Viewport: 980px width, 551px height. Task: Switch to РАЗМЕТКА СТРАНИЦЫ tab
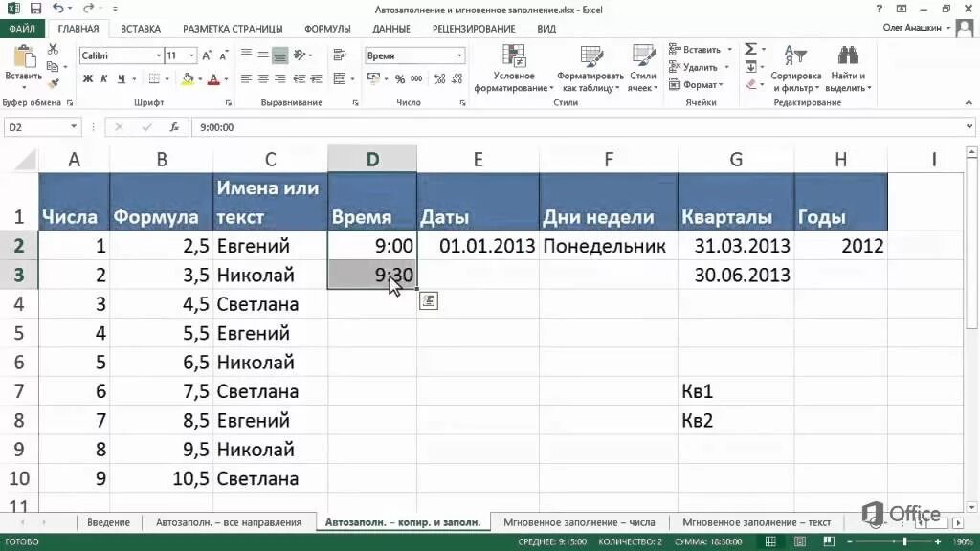click(x=233, y=29)
